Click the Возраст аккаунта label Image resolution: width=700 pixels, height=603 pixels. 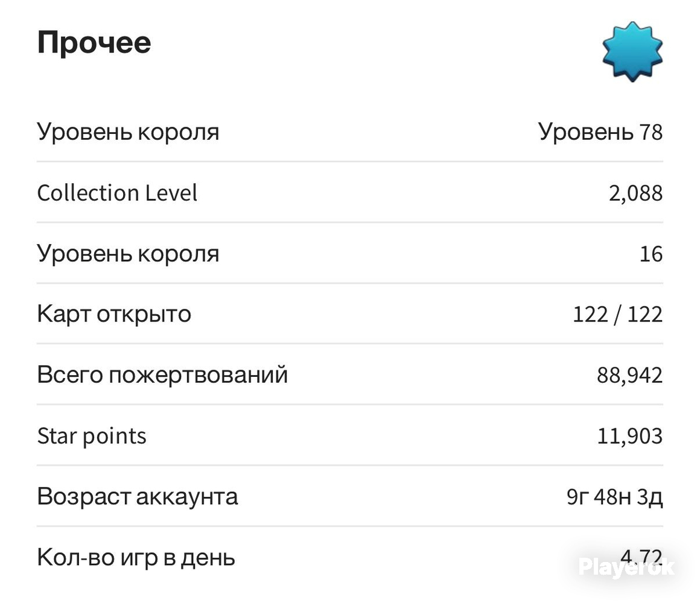[x=138, y=496]
